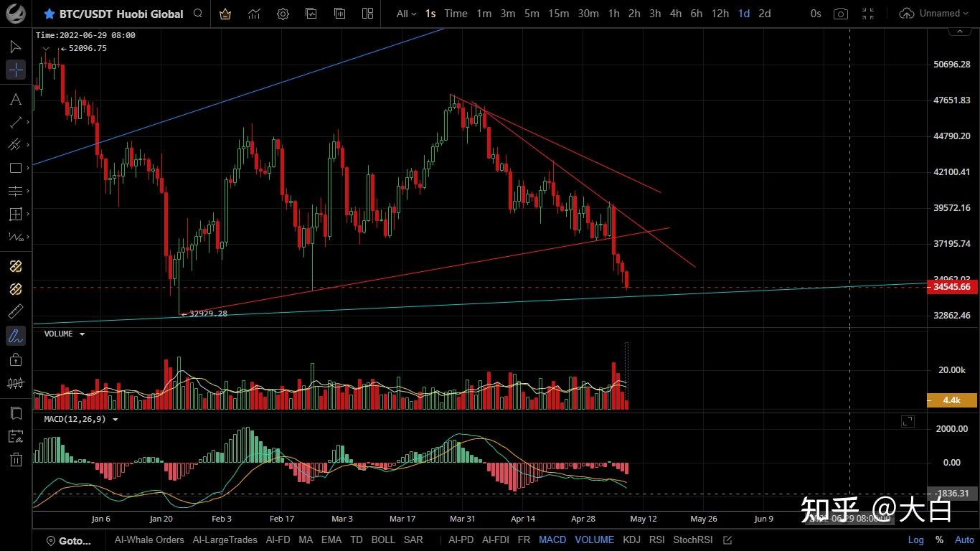Toggle the VOLUME indicator
980x551 pixels.
pyautogui.click(x=595, y=540)
